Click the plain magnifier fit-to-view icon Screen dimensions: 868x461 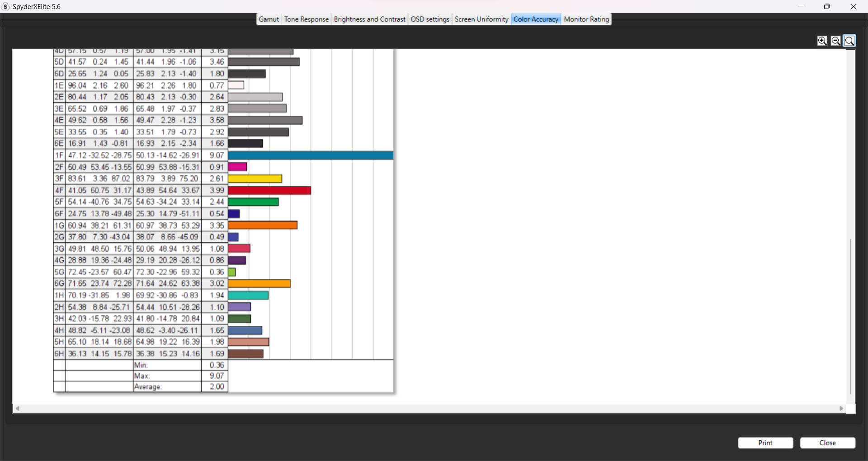[849, 41]
